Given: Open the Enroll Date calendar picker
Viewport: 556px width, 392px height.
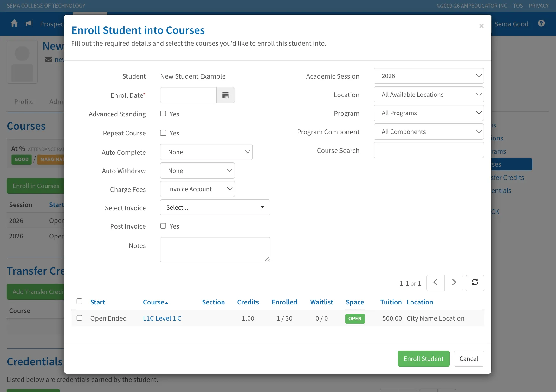Looking at the screenshot, I should [225, 95].
